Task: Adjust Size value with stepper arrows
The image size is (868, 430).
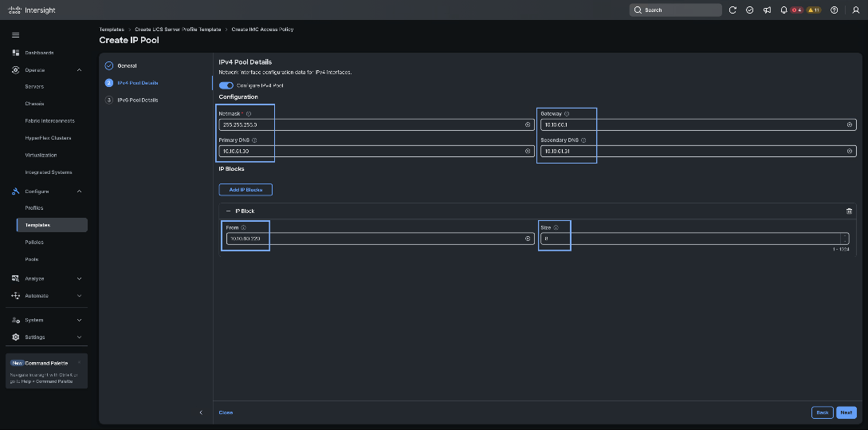Action: coord(844,239)
